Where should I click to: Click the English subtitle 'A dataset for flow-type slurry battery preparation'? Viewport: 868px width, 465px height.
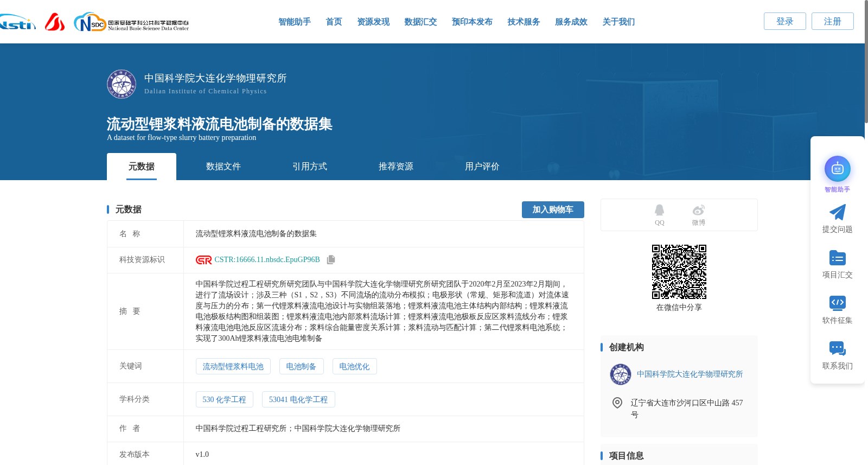(182, 138)
